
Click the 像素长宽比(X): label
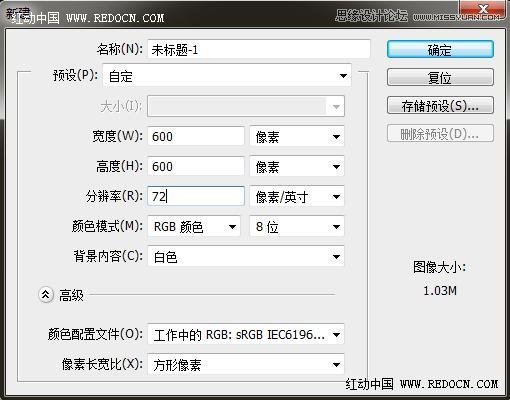coord(102,364)
